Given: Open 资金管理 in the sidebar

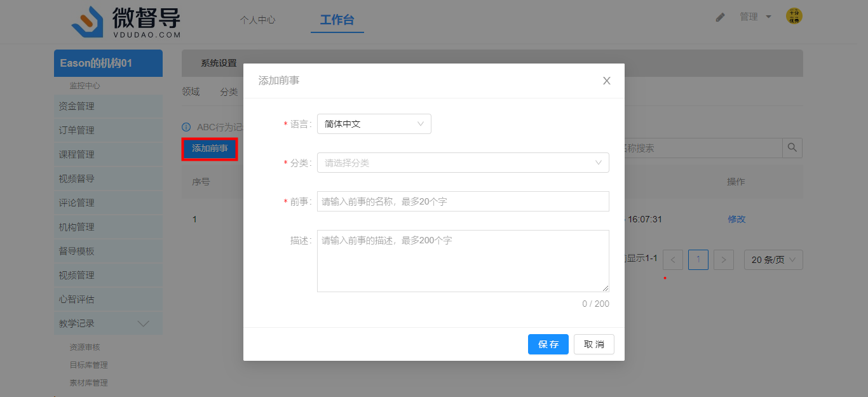Looking at the screenshot, I should (108, 106).
